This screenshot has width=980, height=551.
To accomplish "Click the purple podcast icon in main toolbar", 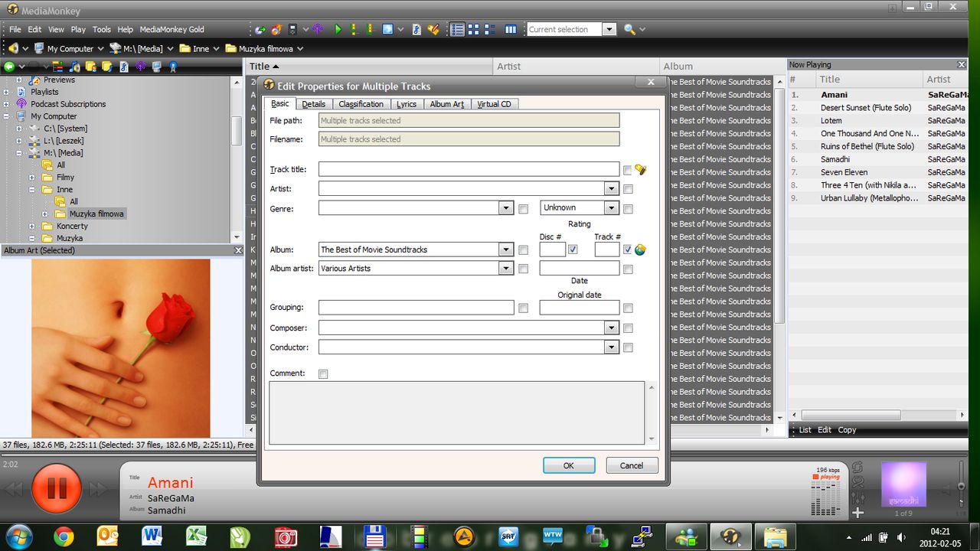I will 318,29.
